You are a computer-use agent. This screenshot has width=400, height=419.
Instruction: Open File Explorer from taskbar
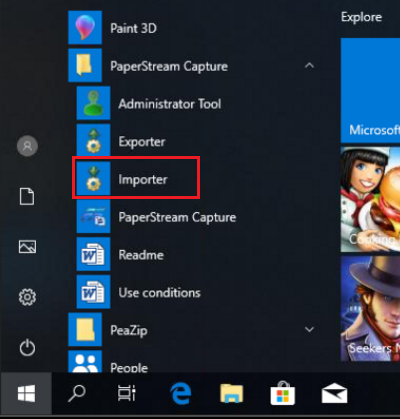pyautogui.click(x=232, y=393)
